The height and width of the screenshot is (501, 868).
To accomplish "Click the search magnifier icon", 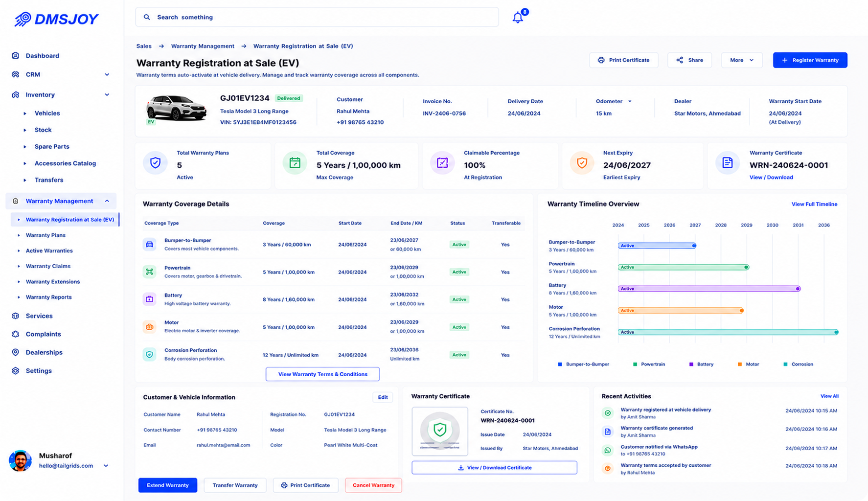I will tap(147, 17).
